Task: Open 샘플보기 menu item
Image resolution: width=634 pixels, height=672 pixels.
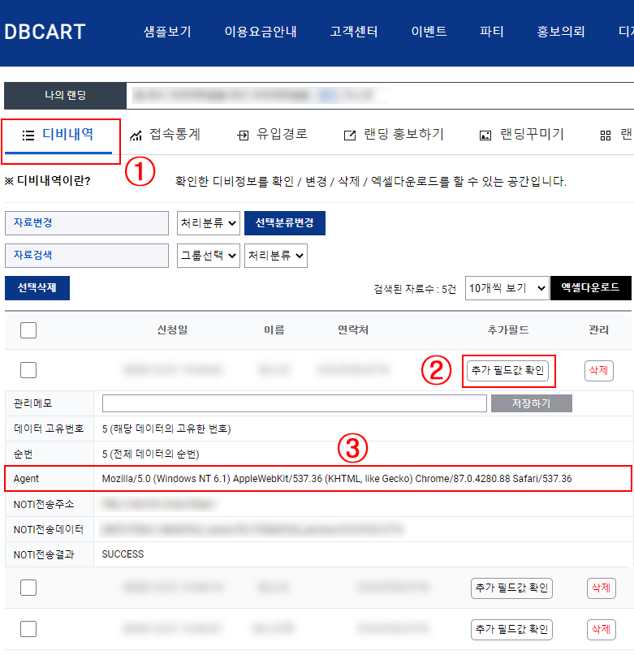Action: click(167, 32)
